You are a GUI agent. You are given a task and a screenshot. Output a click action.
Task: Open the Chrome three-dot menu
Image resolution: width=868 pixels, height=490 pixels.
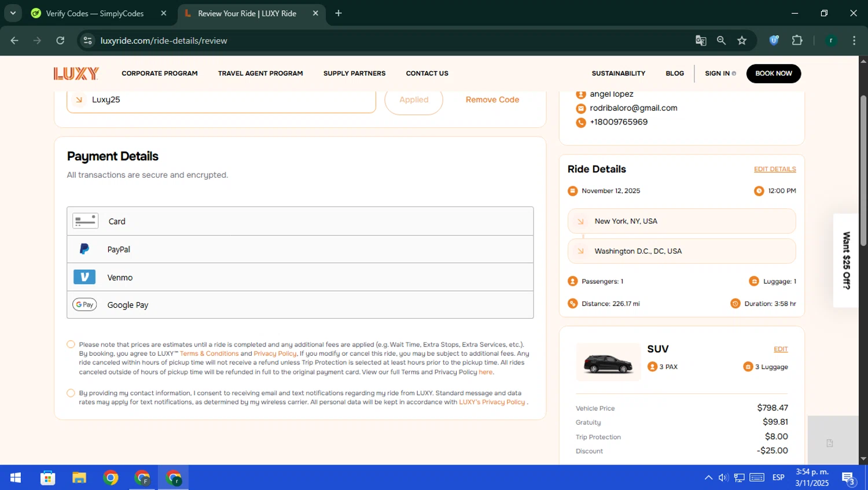854,40
